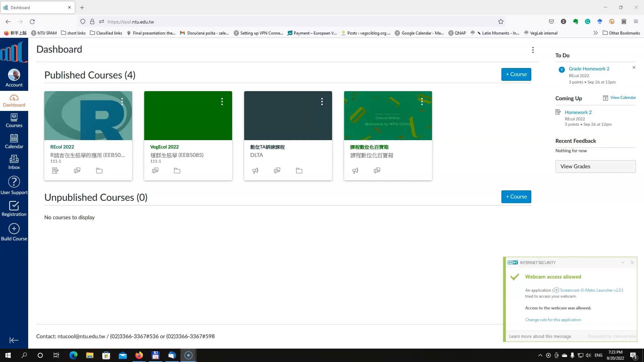Open assignments icon on REcol 2022 card
Viewport: 644px width, 362px height.
click(x=55, y=171)
